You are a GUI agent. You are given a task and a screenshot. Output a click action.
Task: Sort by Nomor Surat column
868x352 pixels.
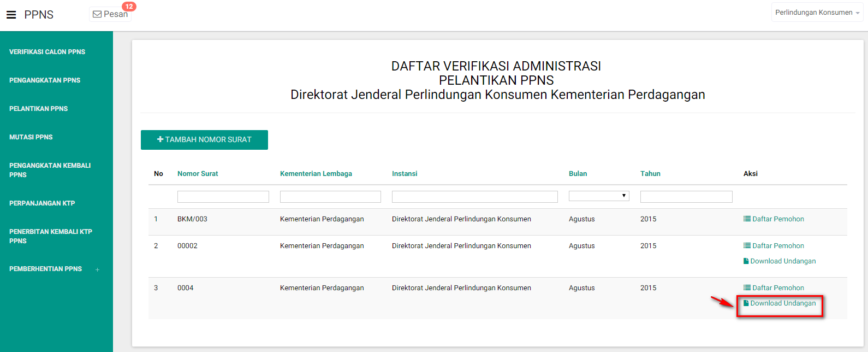[198, 174]
